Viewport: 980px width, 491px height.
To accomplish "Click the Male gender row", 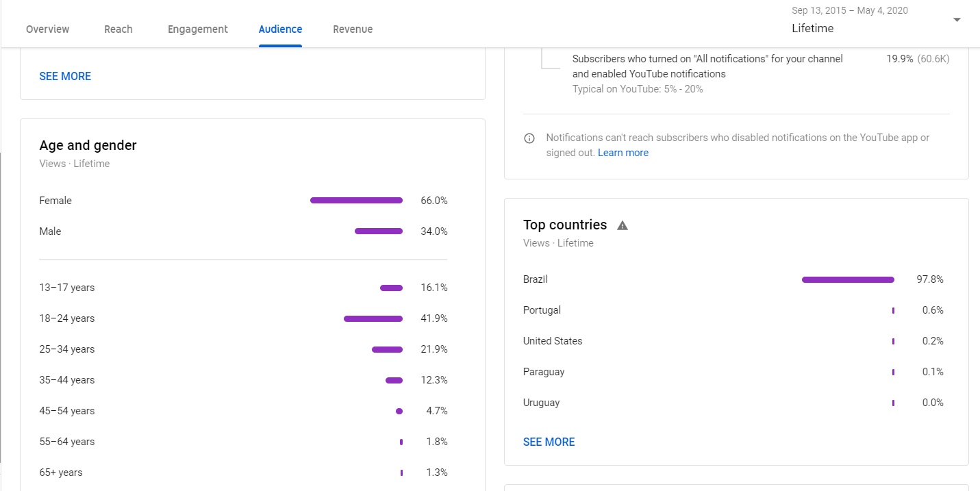I will pos(243,231).
